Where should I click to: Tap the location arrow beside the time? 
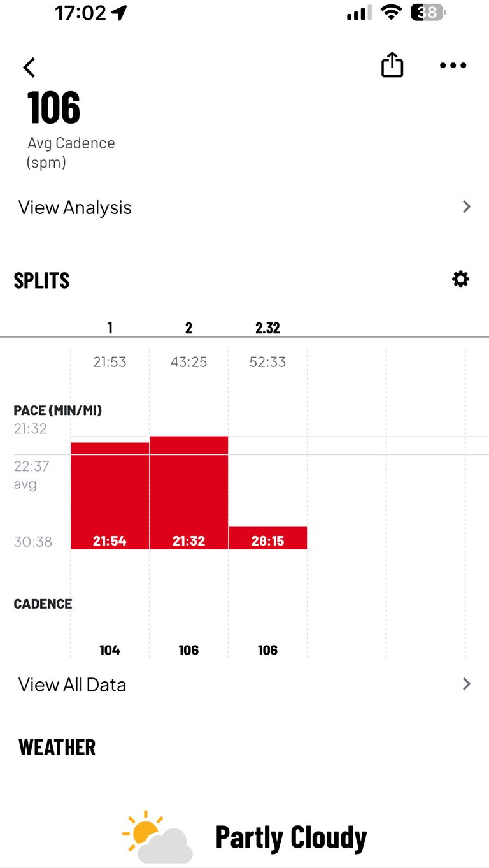pyautogui.click(x=119, y=13)
